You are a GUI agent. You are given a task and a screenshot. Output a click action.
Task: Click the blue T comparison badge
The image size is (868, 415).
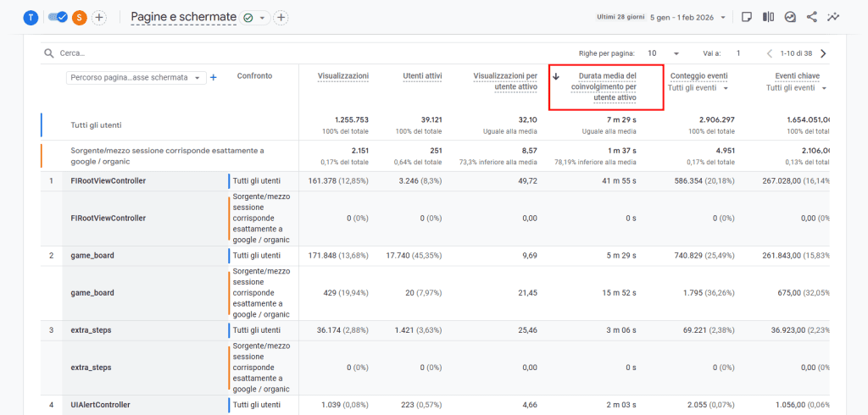(x=30, y=18)
